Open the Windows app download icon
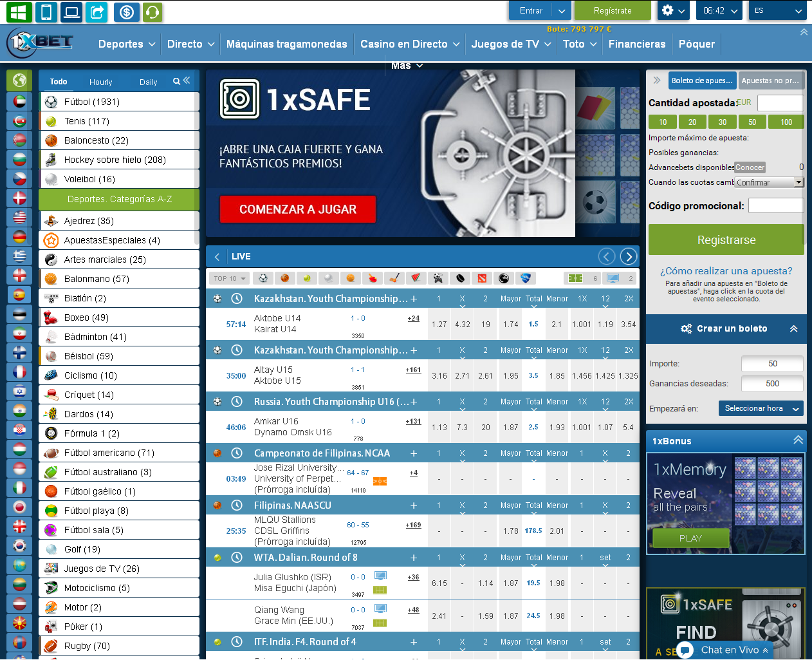 19,12
